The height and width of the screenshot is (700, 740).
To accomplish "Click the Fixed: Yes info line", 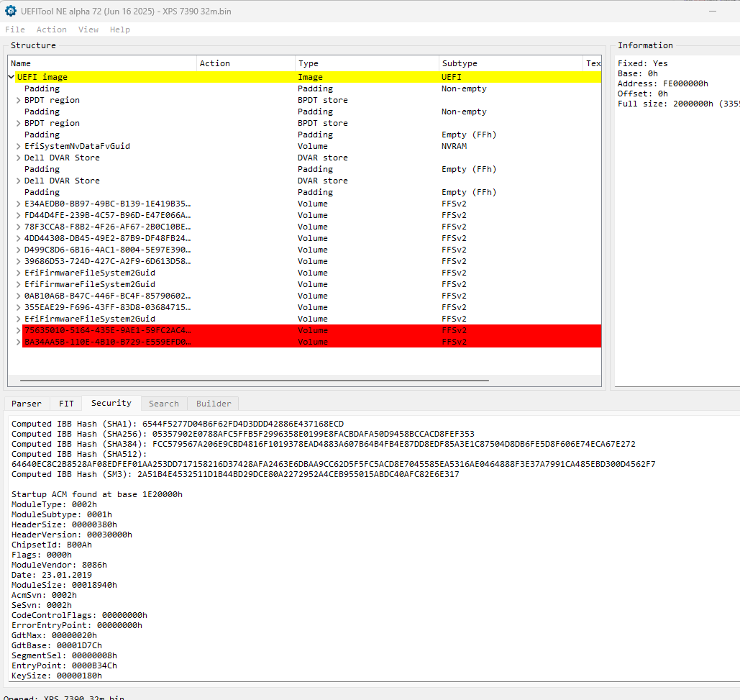I will point(642,63).
